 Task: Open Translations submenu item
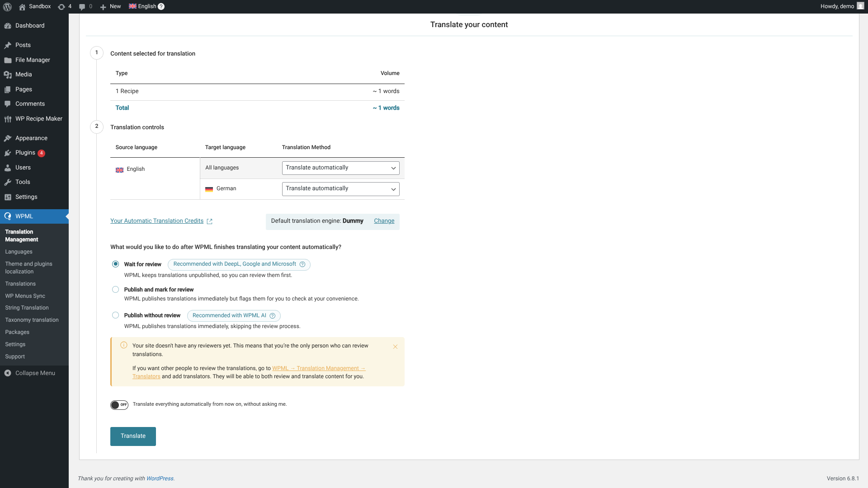(x=20, y=284)
